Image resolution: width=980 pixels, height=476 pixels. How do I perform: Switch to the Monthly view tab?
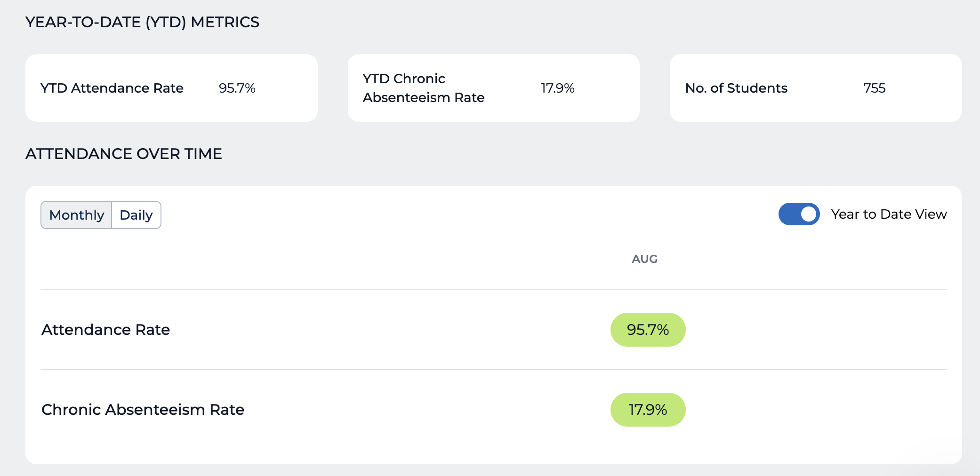point(76,215)
